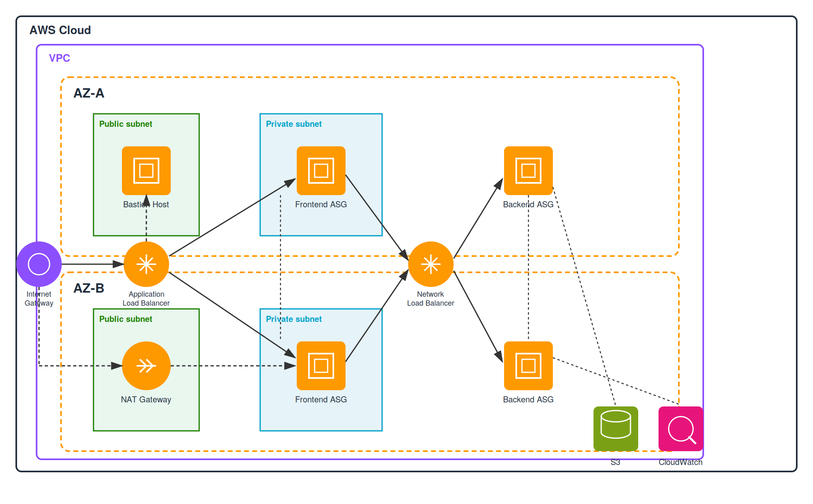Click the S3 text label
This screenshot has height=504, width=813.
pos(615,462)
